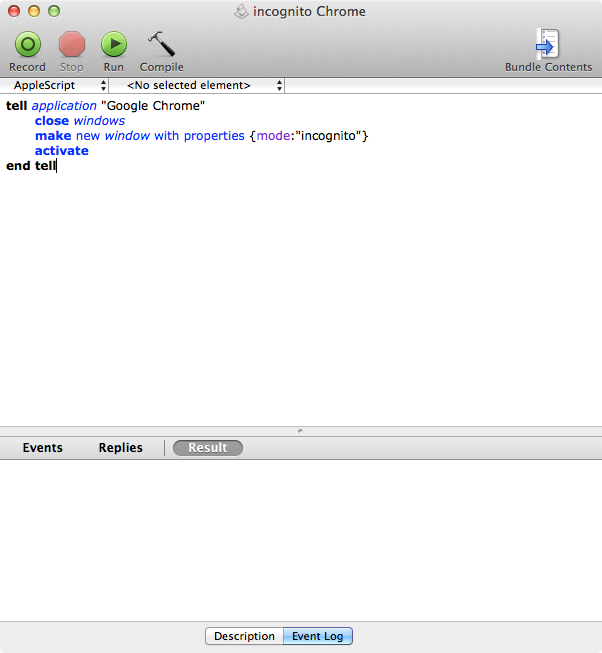Open Bundle Contents drawer icon

(547, 44)
